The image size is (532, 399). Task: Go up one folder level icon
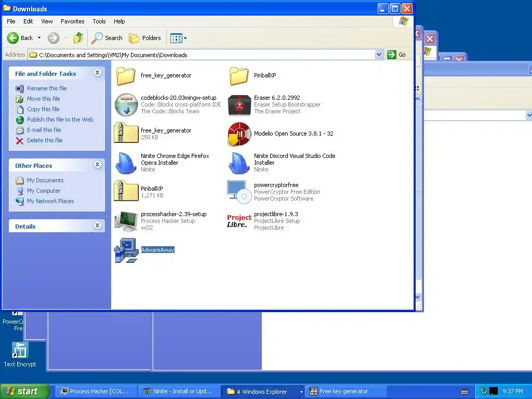click(78, 38)
